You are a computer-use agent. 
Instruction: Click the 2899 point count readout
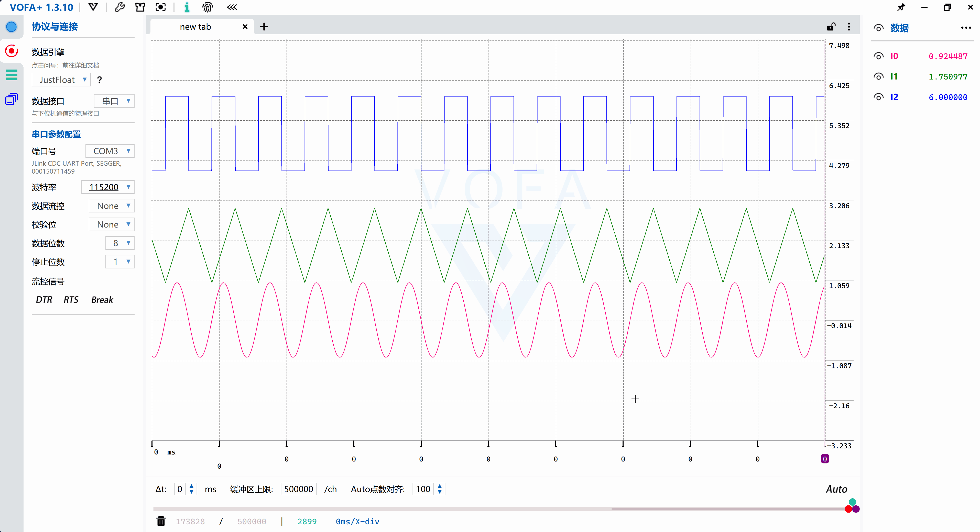pyautogui.click(x=307, y=521)
